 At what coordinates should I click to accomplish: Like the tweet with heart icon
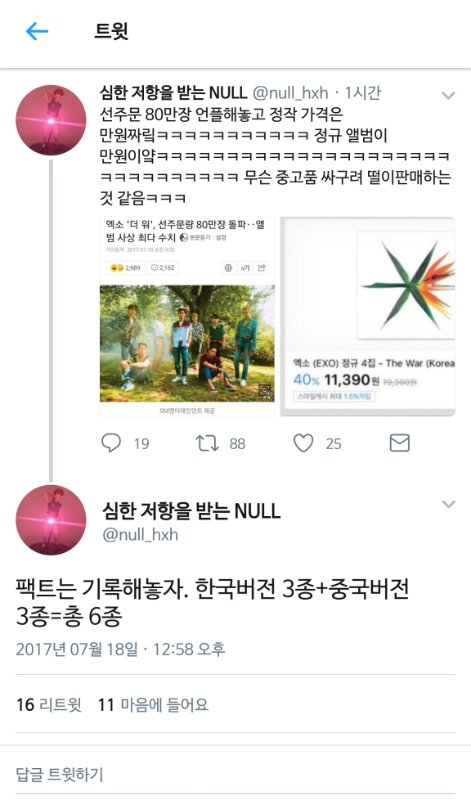(x=303, y=443)
